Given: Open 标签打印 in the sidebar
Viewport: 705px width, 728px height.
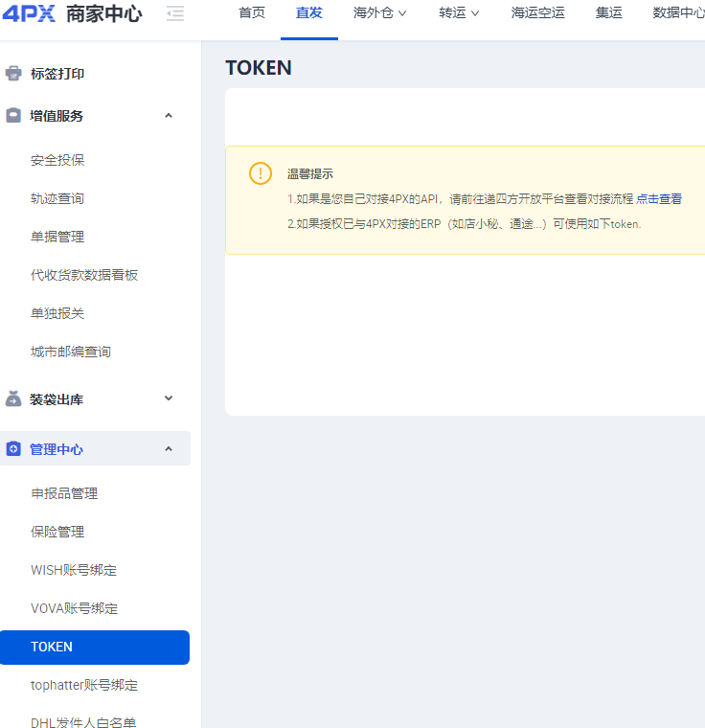Looking at the screenshot, I should (57, 74).
